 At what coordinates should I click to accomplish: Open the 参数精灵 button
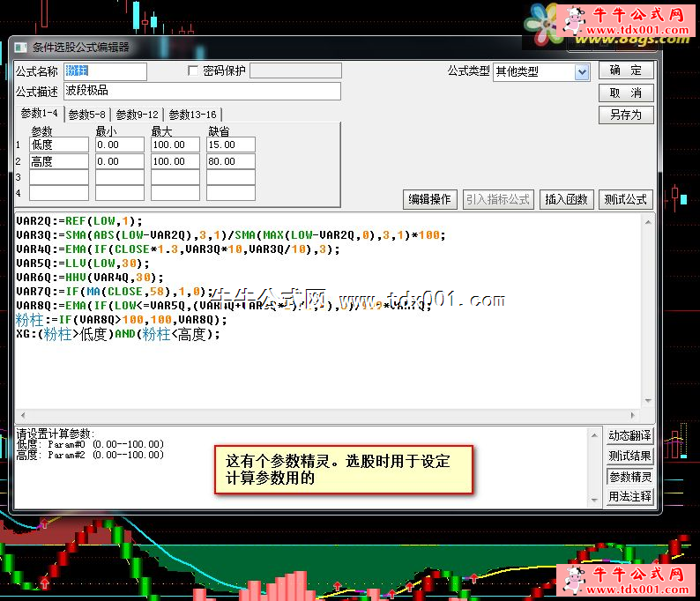[629, 477]
